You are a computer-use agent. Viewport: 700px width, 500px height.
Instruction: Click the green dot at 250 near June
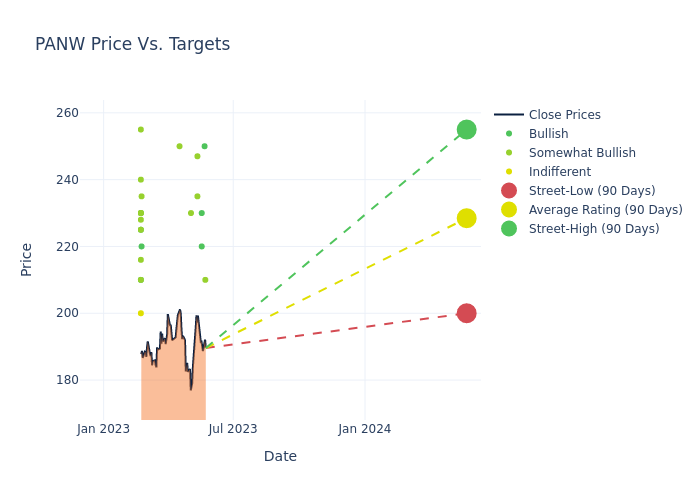[204, 146]
